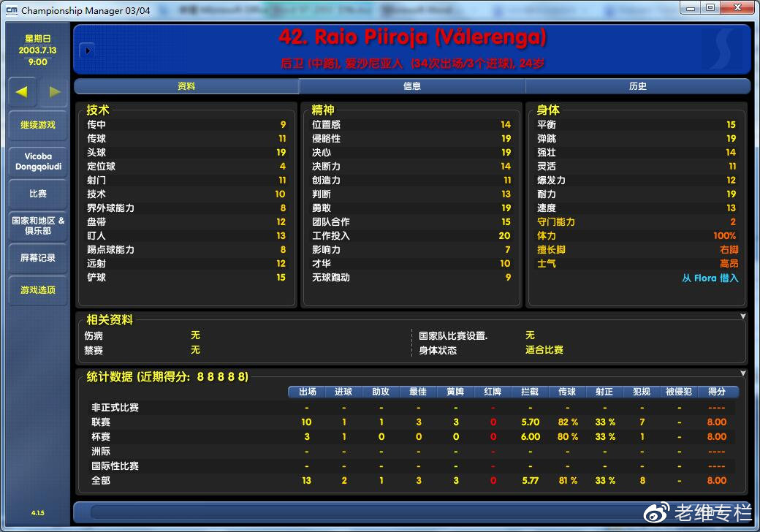Open the 屏幕记录 sidebar button

click(38, 258)
